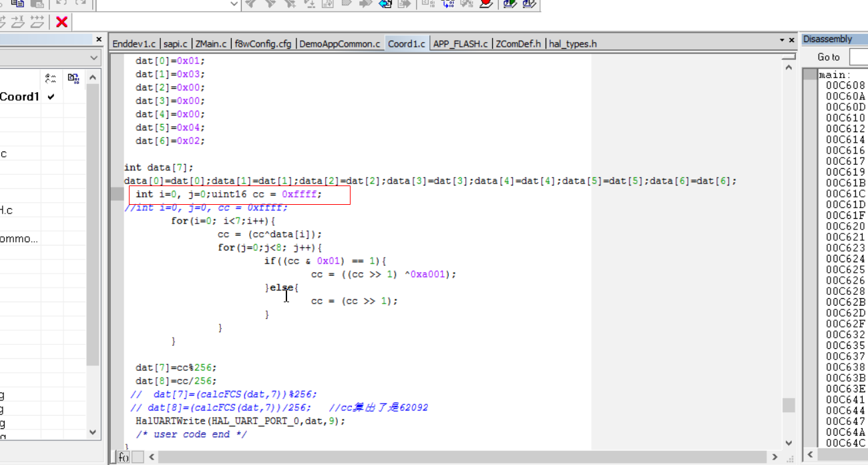Select the Coord1 project node

click(x=20, y=97)
